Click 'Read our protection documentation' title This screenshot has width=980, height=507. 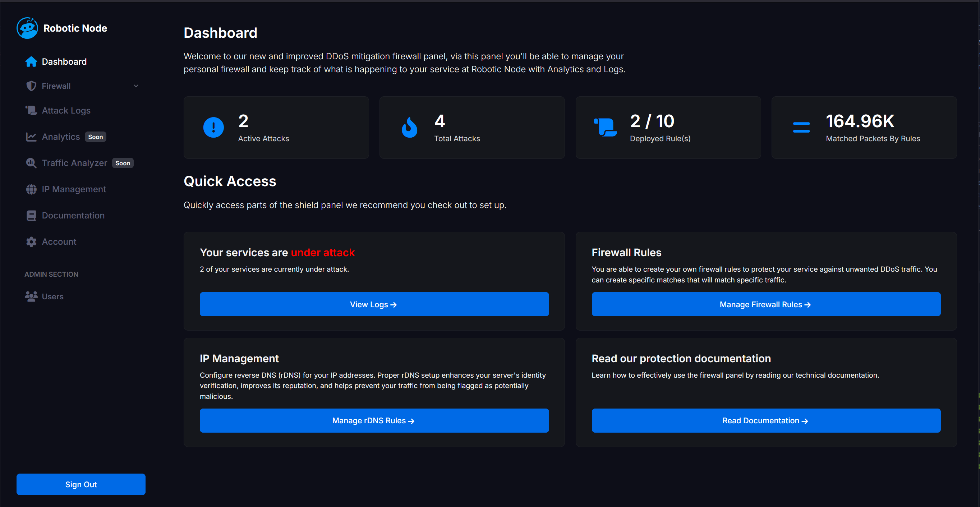coord(681,359)
